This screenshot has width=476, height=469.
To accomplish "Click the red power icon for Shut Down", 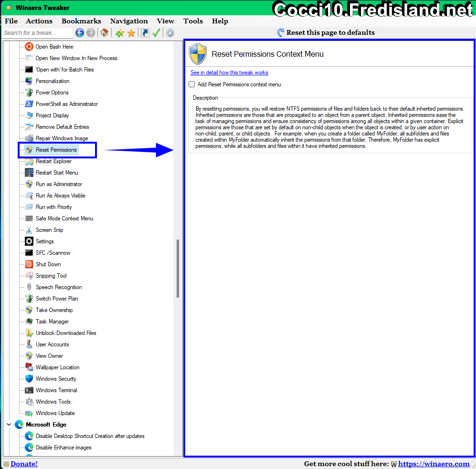I will pos(29,264).
